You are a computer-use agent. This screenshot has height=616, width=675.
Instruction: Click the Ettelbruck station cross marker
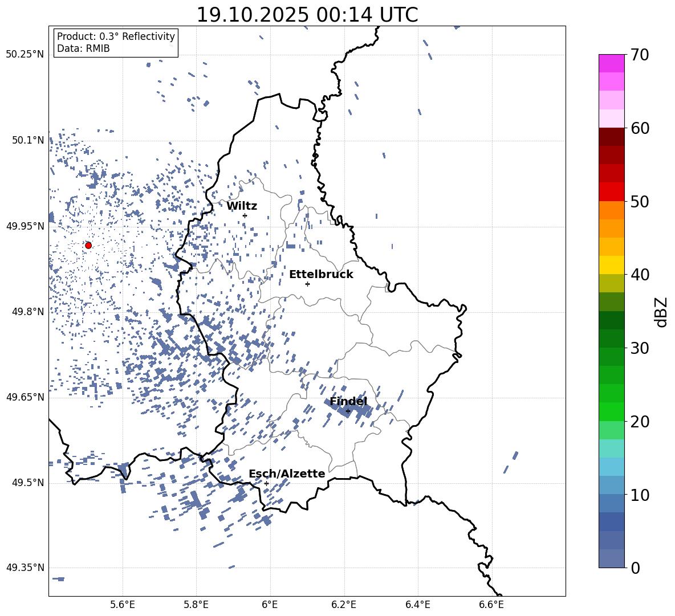pyautogui.click(x=307, y=284)
